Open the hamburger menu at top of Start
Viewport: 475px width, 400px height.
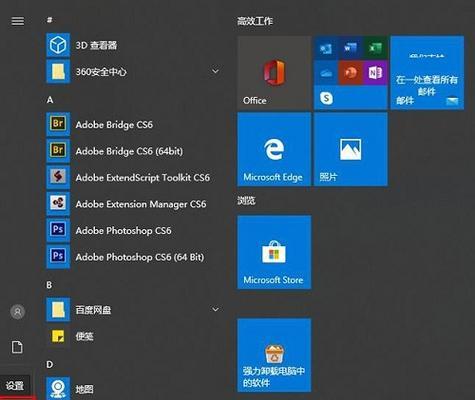(x=18, y=21)
